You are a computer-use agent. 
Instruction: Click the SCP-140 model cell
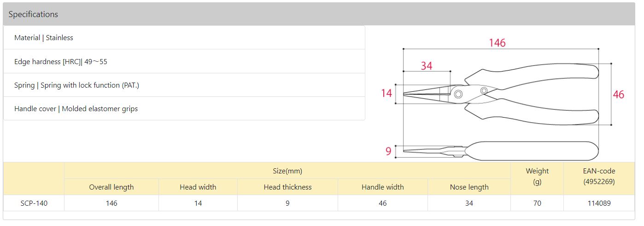(x=34, y=203)
